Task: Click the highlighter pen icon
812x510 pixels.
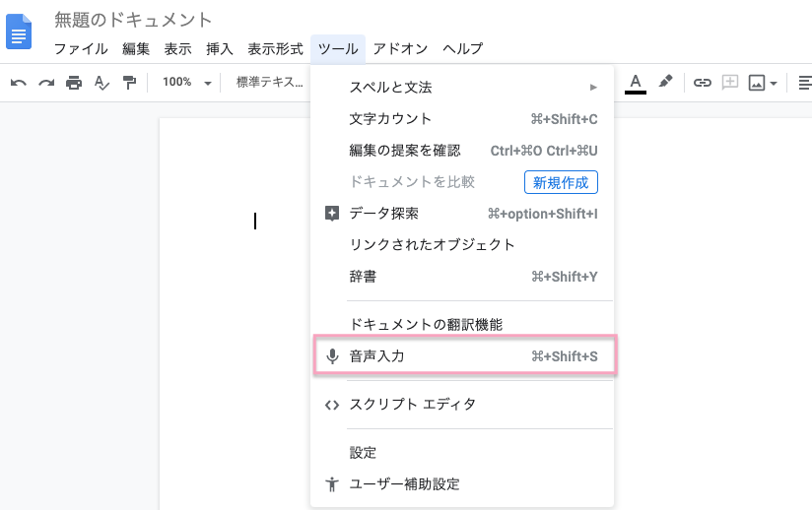Action: click(665, 82)
